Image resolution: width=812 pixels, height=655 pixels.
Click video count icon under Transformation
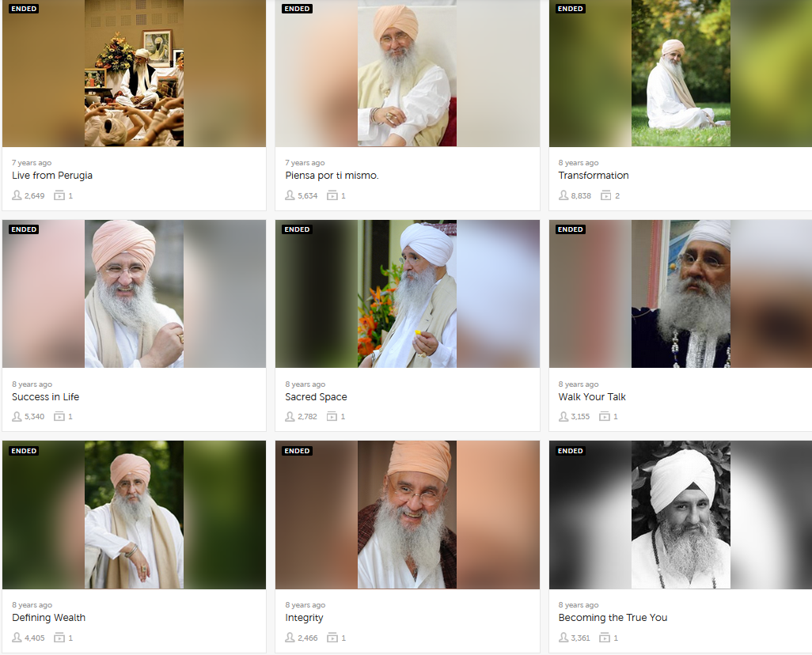605,195
